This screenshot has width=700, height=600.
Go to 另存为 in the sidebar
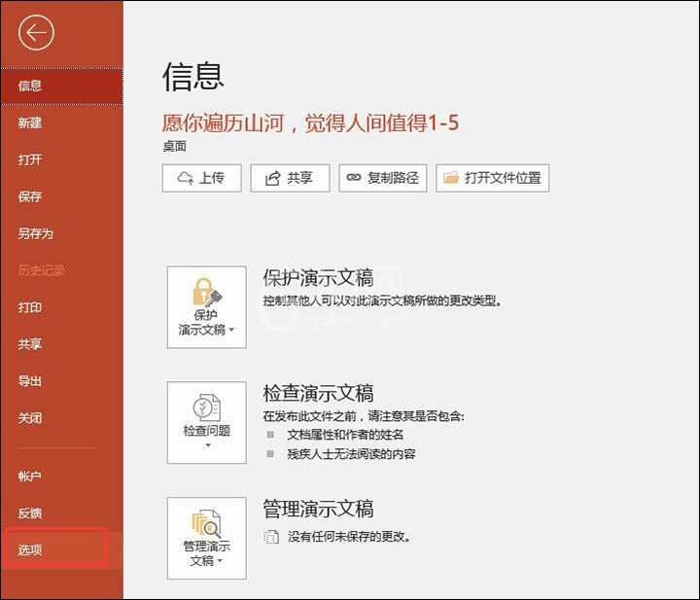pos(61,233)
